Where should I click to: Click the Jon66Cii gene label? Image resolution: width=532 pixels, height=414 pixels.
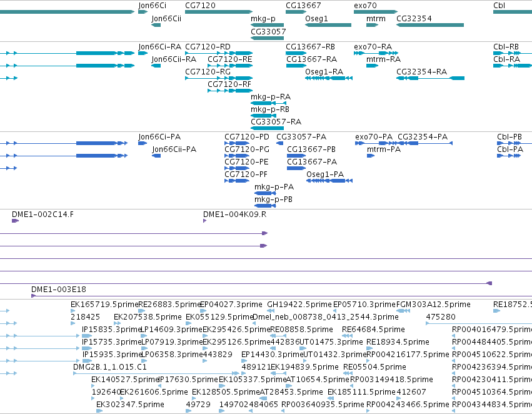[166, 19]
